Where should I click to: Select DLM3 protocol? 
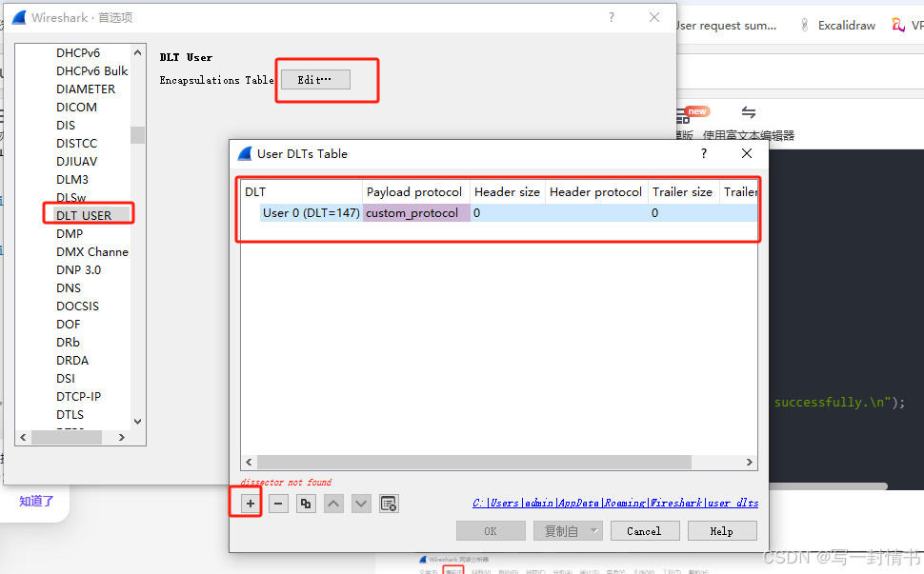72,180
